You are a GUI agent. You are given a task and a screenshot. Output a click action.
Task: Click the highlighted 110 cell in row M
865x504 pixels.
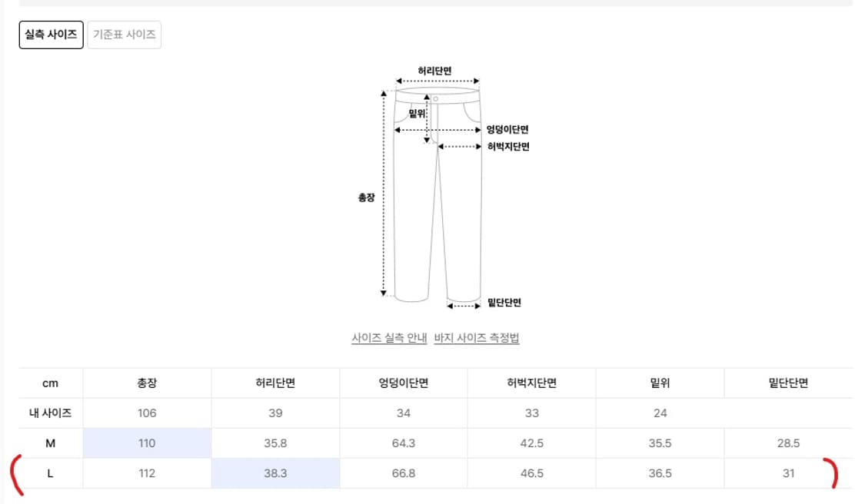[146, 443]
